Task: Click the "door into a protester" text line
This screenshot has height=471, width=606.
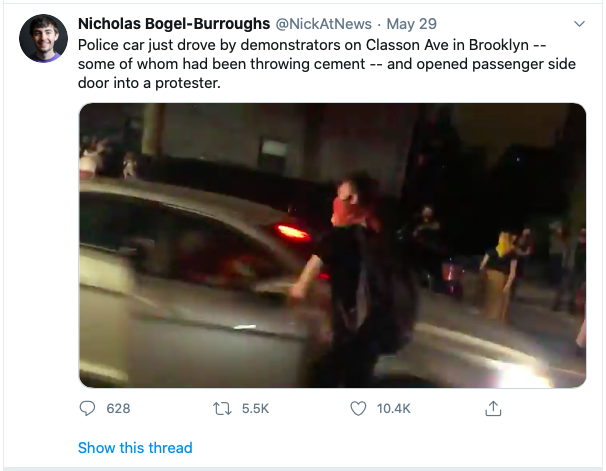Action: click(149, 83)
